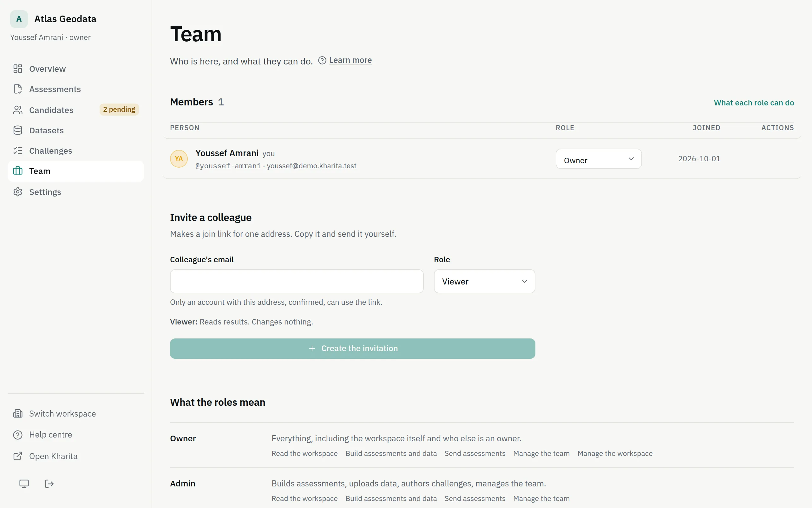812x508 pixels.
Task: Open Assessments from the sidebar
Action: pos(76,89)
